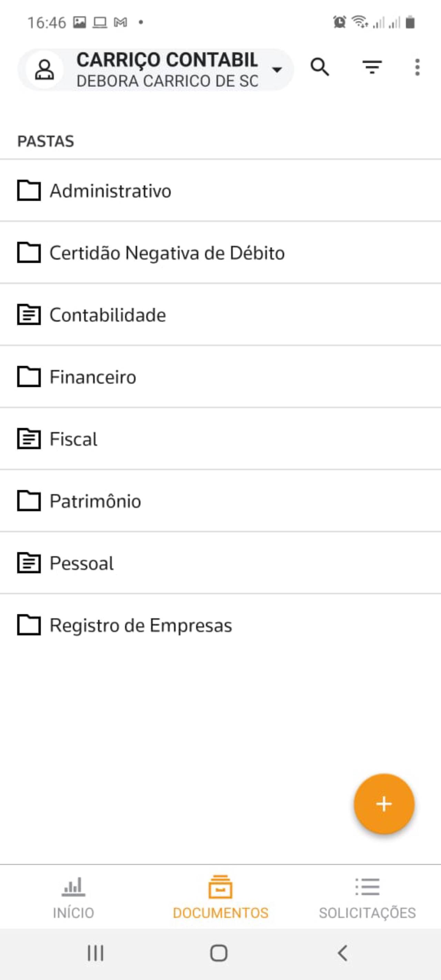Open the filter list icon

point(372,67)
